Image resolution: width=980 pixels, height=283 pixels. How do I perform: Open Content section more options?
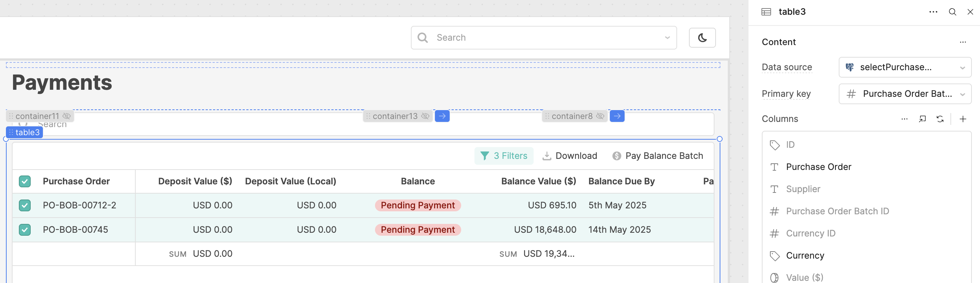(x=963, y=42)
